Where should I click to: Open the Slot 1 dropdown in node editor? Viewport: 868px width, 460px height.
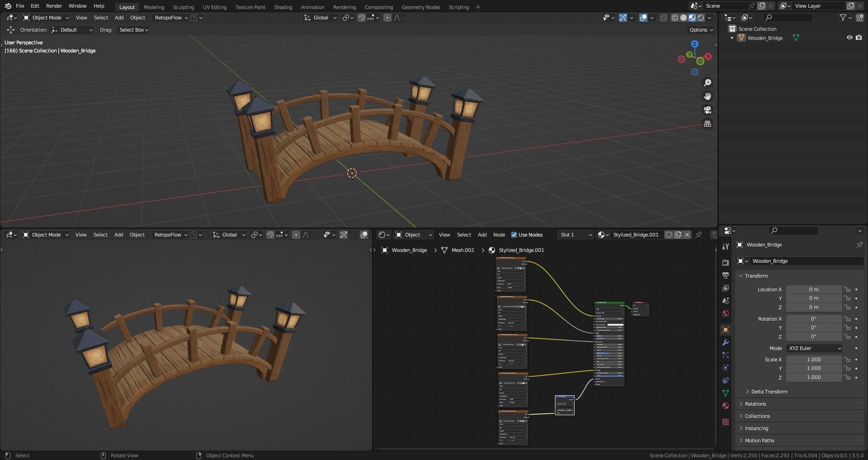click(575, 235)
